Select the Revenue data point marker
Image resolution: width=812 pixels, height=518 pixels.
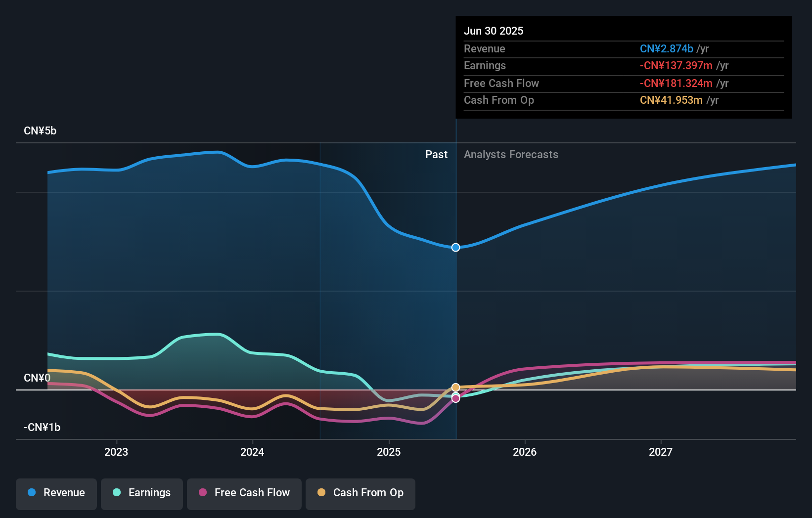click(x=455, y=247)
